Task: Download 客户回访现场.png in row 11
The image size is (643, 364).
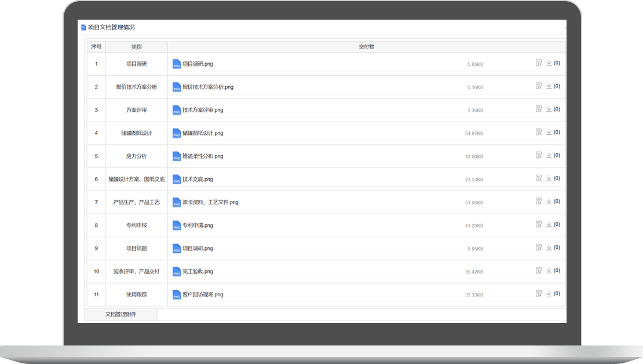Action: (549, 293)
